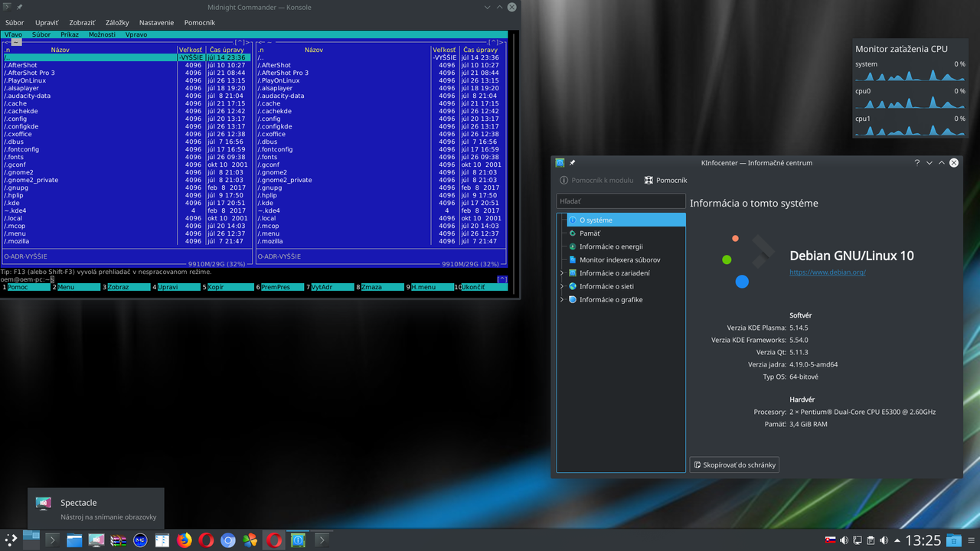The image size is (980, 551).
Task: Expand the Informácie o zariadení tree node
Action: click(x=562, y=273)
